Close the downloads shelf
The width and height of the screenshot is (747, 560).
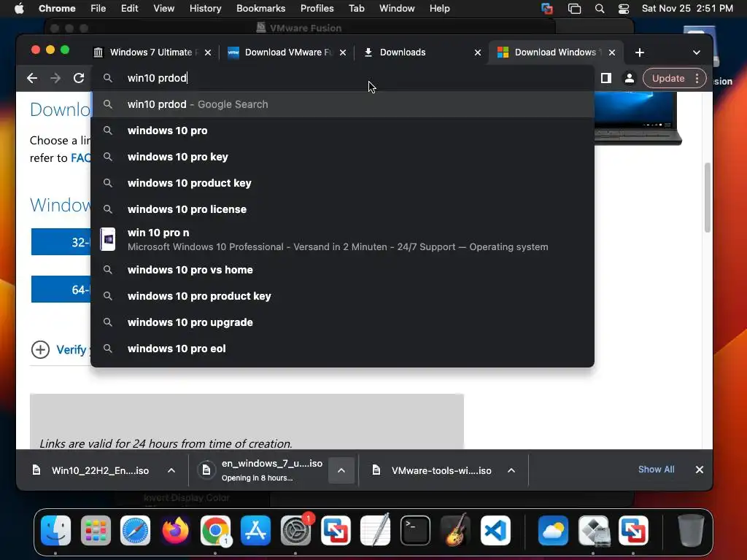click(x=700, y=470)
